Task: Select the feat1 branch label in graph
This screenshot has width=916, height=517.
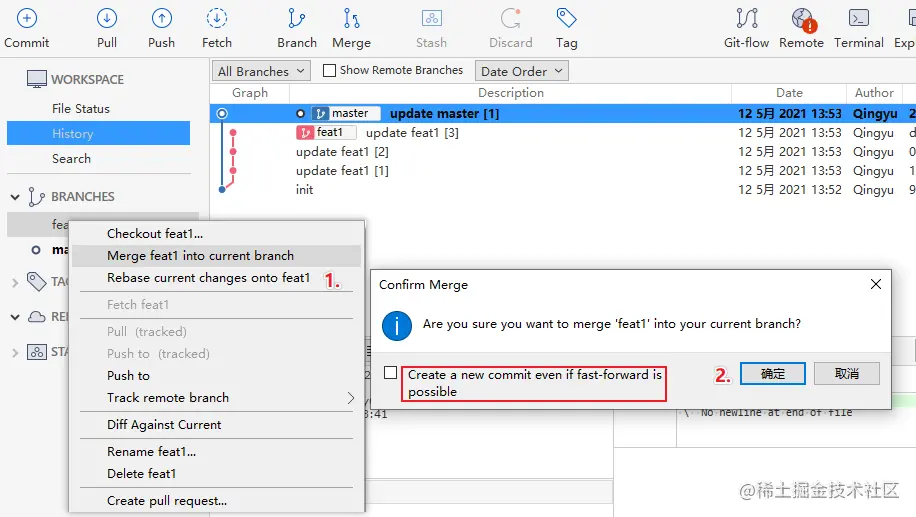Action: click(326, 133)
